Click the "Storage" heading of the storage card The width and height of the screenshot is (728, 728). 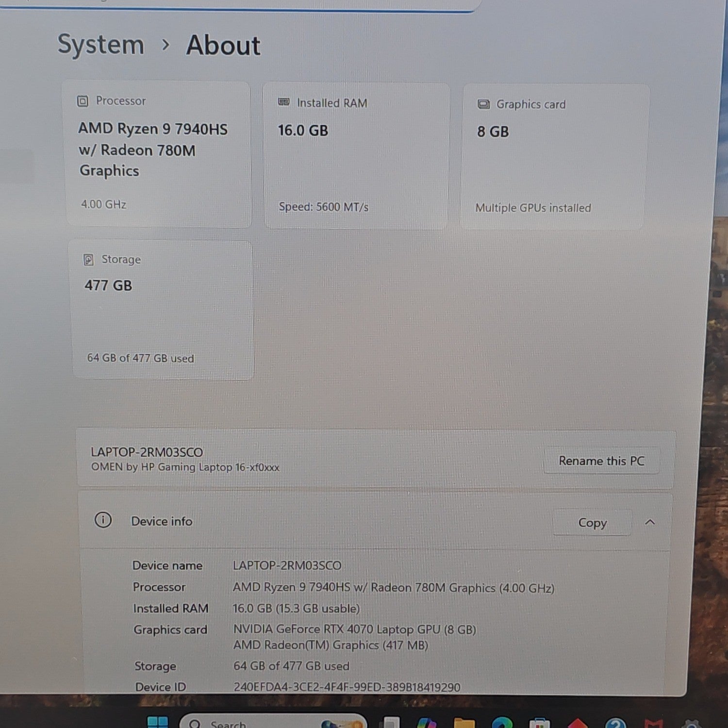pos(121,260)
